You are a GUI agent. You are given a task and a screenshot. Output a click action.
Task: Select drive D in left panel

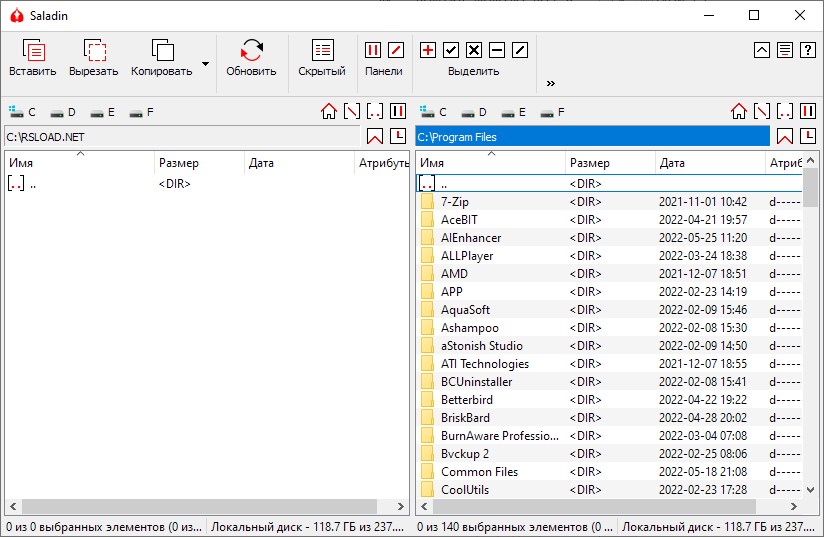click(63, 112)
